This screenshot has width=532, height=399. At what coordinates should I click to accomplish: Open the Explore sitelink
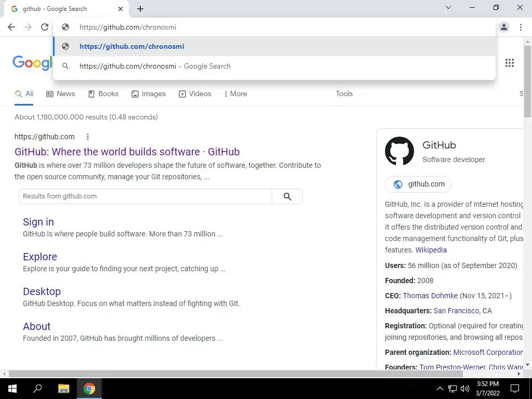coord(40,257)
